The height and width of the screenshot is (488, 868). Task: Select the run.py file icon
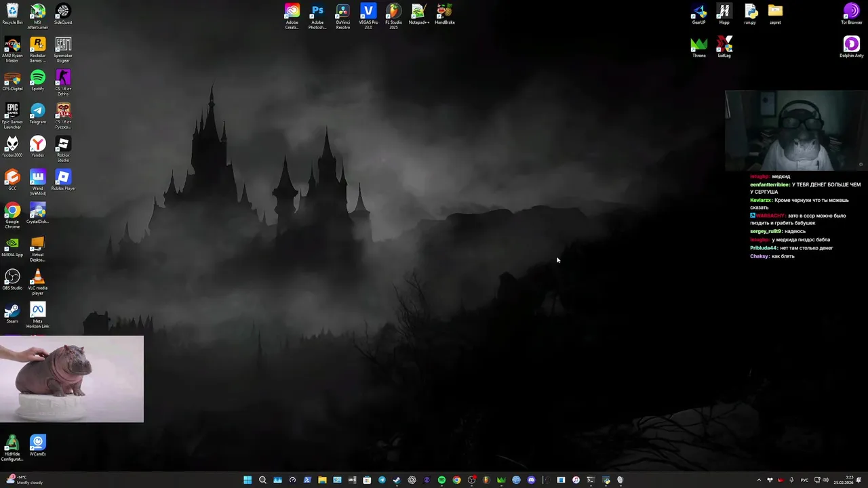[x=750, y=14]
